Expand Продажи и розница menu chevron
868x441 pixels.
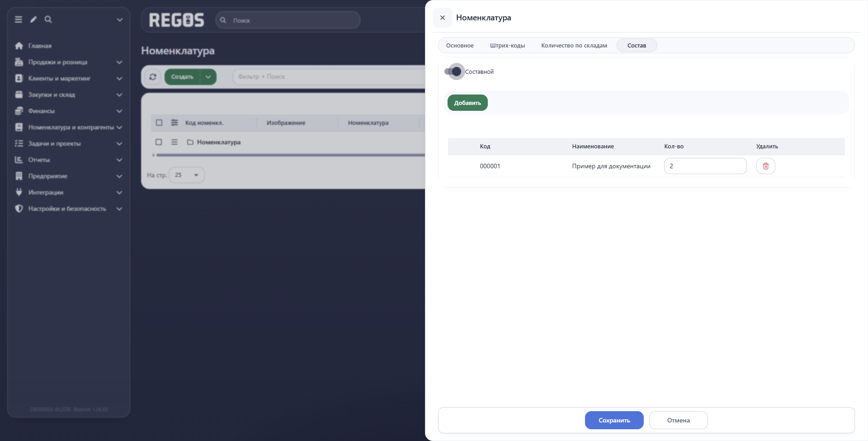(x=119, y=62)
